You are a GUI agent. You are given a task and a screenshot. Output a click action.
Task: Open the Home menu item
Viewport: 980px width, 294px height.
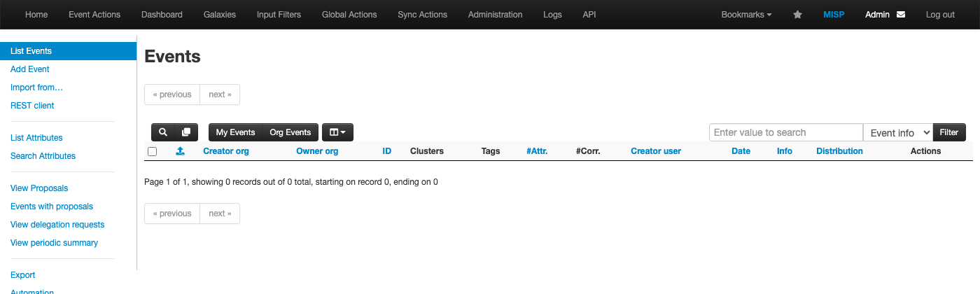pos(36,15)
